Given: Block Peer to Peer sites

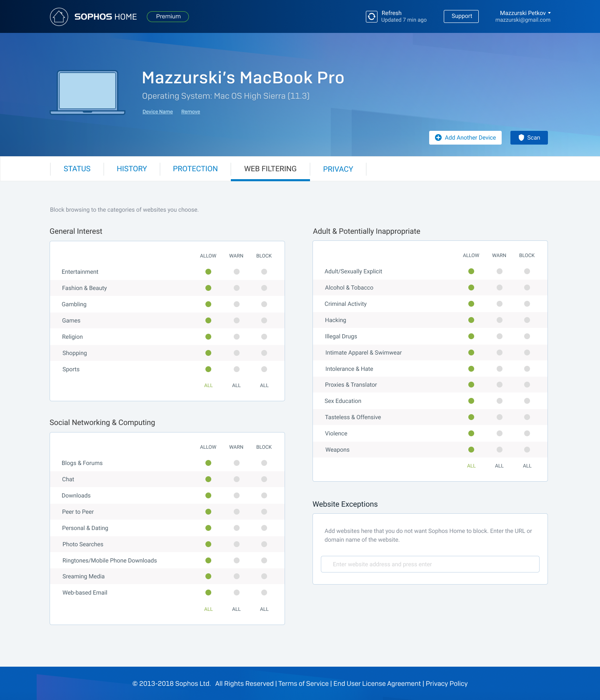Looking at the screenshot, I should [264, 512].
